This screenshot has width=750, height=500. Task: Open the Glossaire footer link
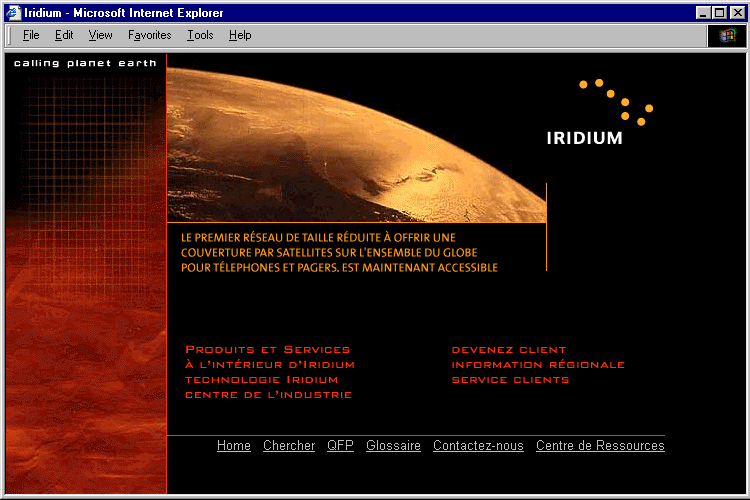[393, 445]
